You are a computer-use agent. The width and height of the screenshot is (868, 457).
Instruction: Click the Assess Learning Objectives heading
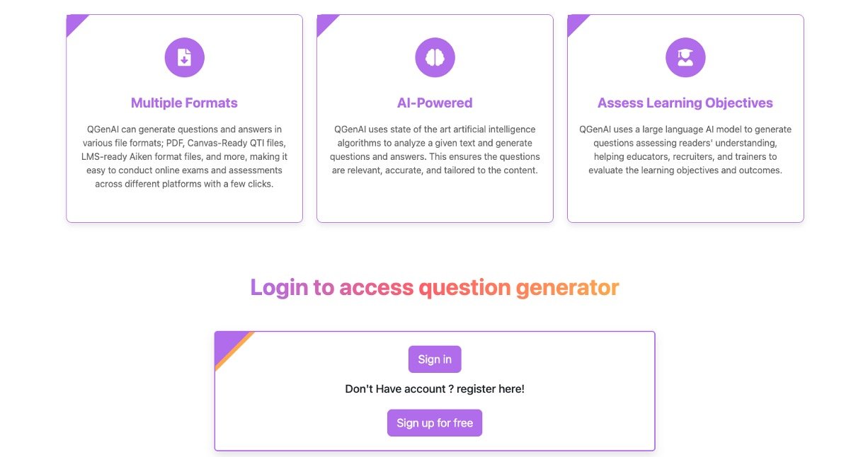685,103
